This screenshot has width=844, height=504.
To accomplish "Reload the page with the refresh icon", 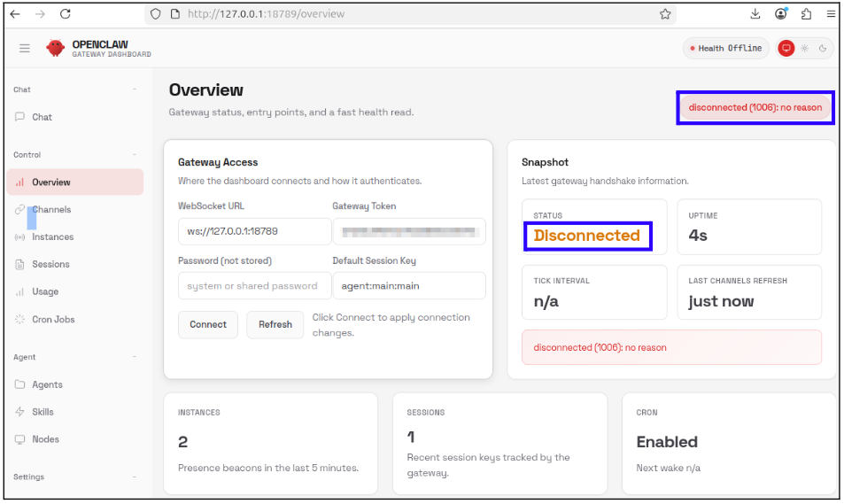I will (x=66, y=14).
